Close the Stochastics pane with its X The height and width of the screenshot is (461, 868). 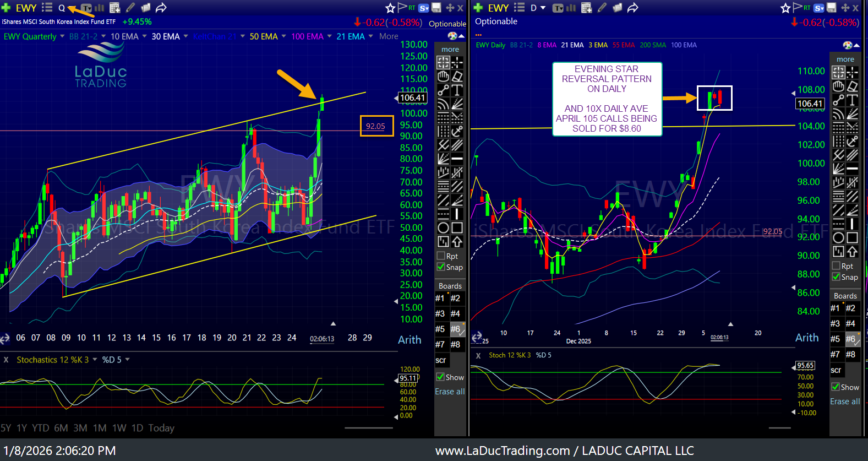click(6, 360)
